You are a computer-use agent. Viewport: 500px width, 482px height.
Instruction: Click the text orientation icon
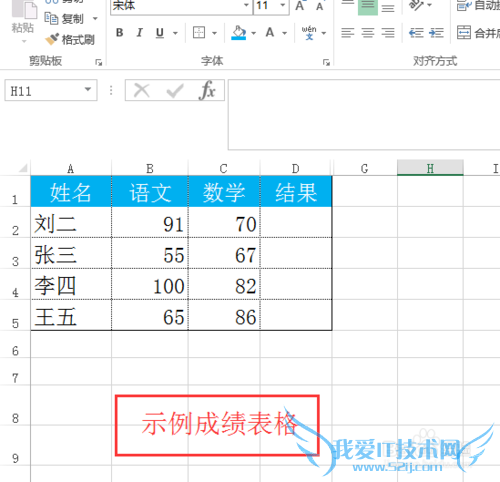[x=416, y=5]
